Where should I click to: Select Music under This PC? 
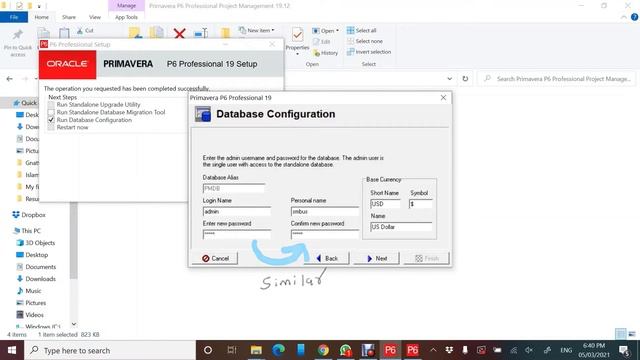coord(29,291)
